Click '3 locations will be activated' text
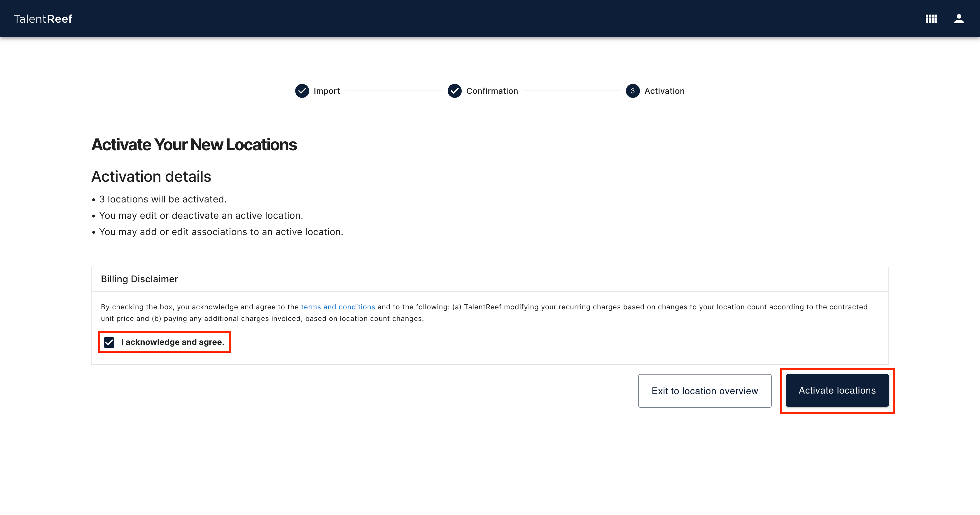This screenshot has width=980, height=515. pos(163,199)
